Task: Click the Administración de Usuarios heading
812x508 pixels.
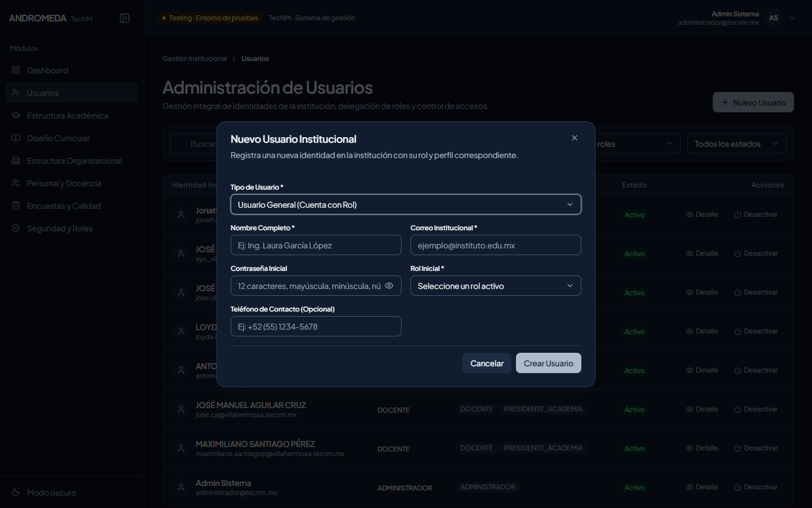Action: click(268, 87)
